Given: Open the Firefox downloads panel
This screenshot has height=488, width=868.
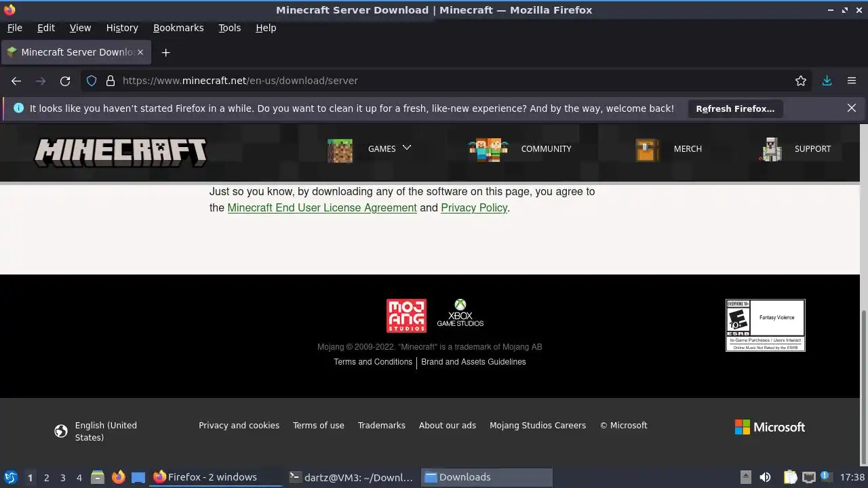Looking at the screenshot, I should 827,81.
